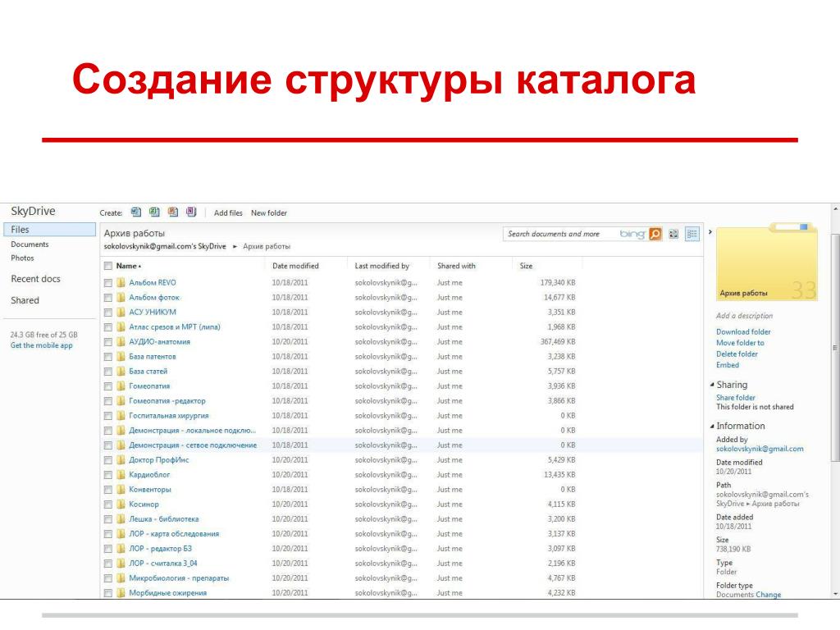The image size is (840, 630).
Task: Tick the select-all checkbox beside Name
Action: (108, 266)
